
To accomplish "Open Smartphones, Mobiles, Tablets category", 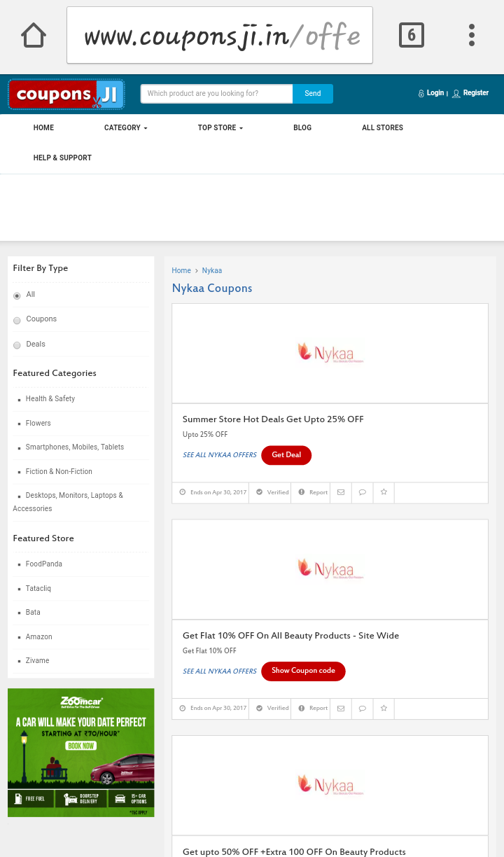I will [x=75, y=447].
